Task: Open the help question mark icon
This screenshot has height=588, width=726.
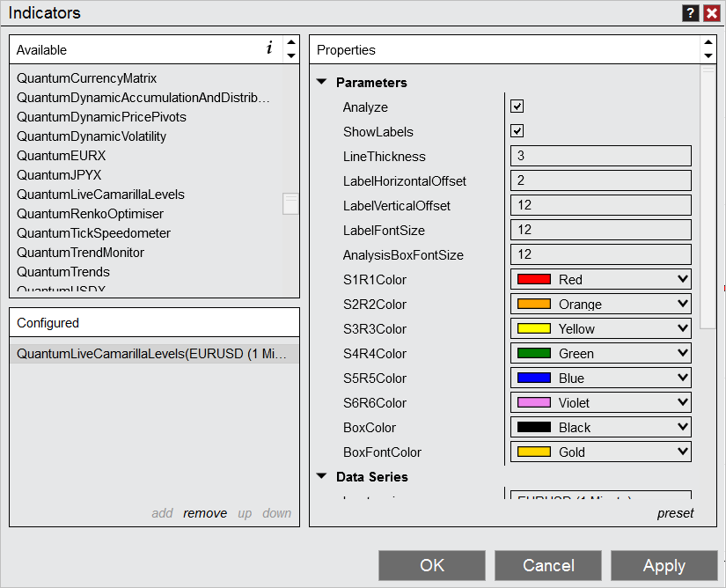Action: coord(690,13)
